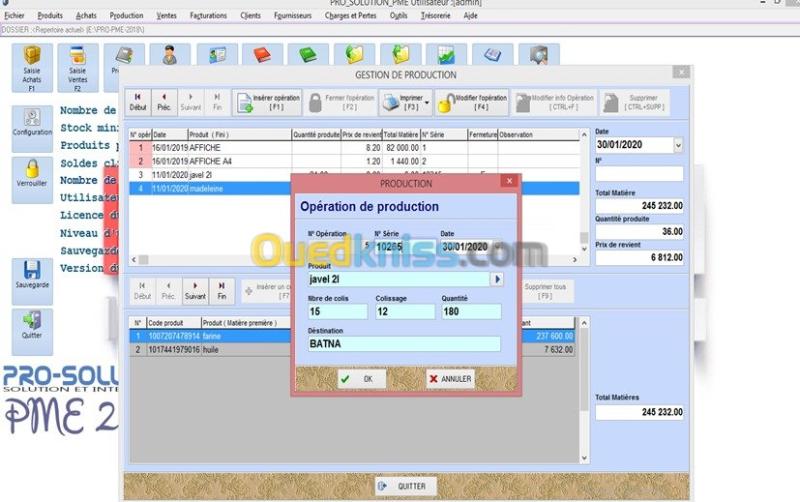Open the Fichier menu
The height and width of the screenshot is (502, 800).
pos(14,16)
